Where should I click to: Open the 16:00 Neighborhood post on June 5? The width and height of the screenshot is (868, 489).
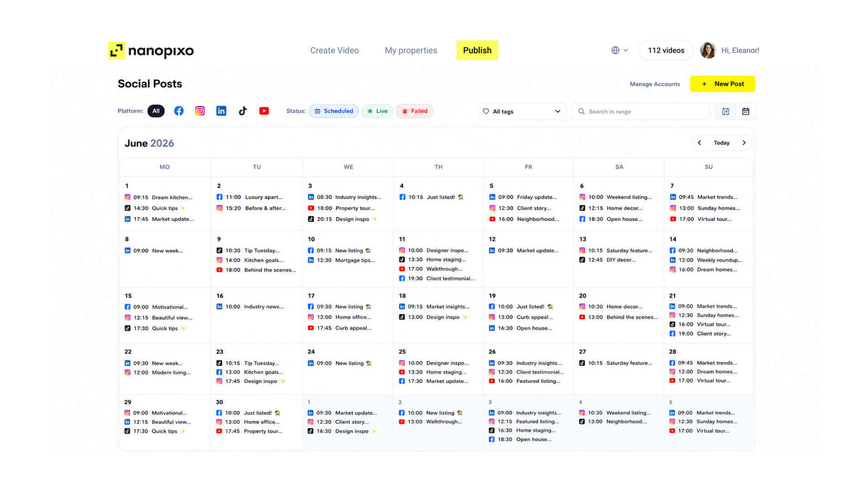point(524,219)
